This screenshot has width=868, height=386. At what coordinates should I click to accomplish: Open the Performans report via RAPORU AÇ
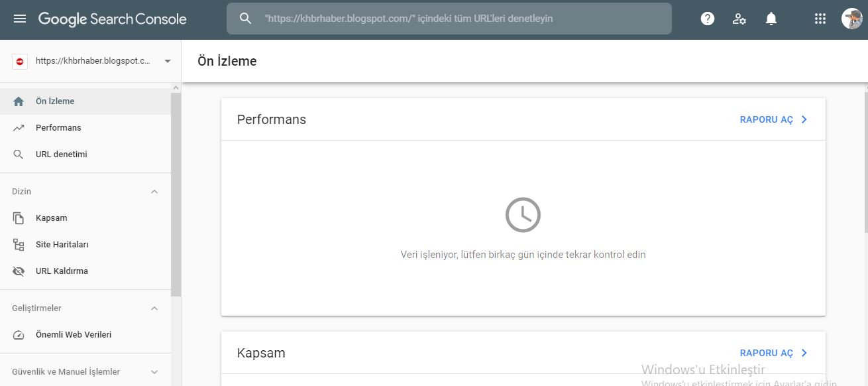[x=774, y=120]
